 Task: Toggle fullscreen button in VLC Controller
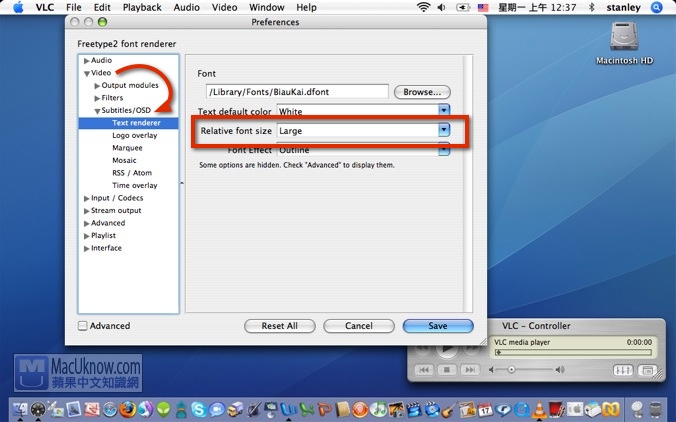648,370
